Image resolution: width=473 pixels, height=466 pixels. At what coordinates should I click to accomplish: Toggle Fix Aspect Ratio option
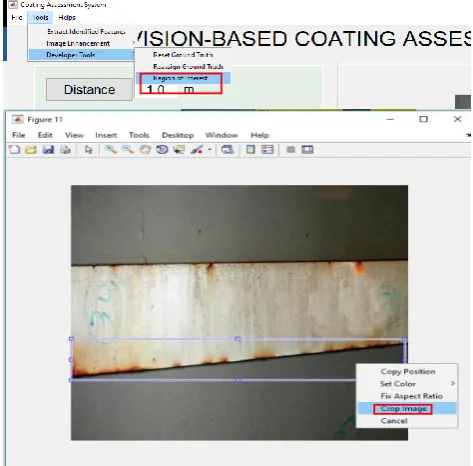(x=411, y=396)
